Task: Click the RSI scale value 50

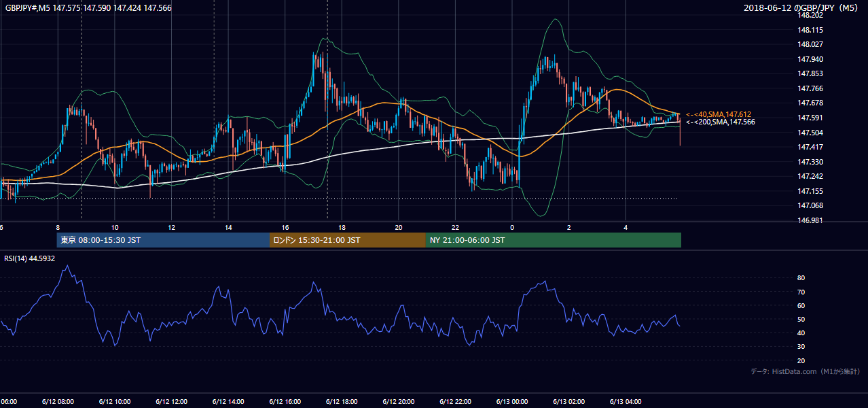Action: [801, 319]
